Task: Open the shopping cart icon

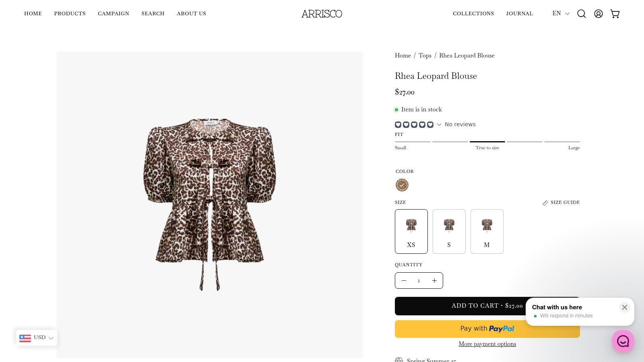Action: coord(615,13)
